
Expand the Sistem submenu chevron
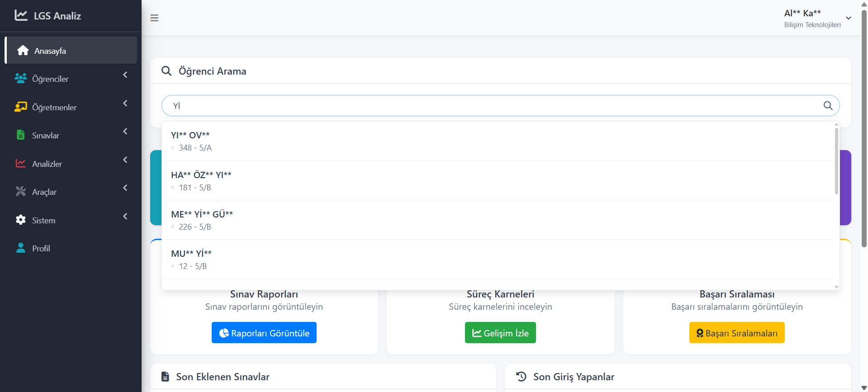coord(125,217)
